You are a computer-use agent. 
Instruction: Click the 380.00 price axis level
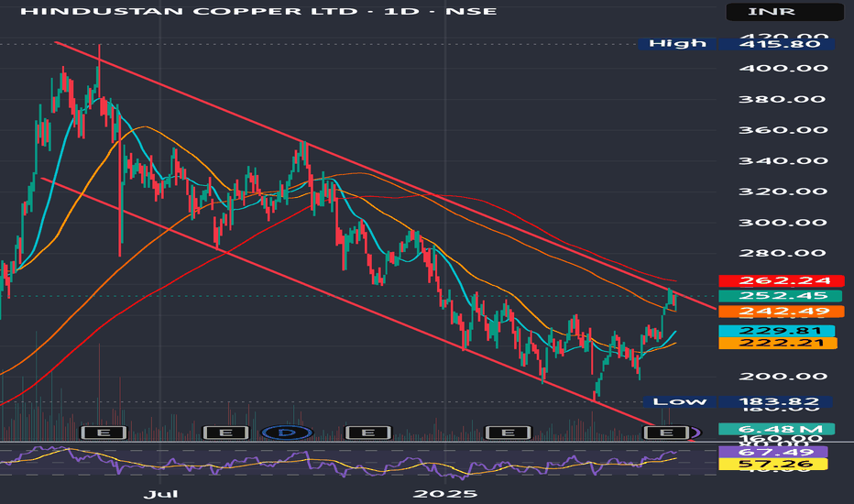(x=782, y=99)
